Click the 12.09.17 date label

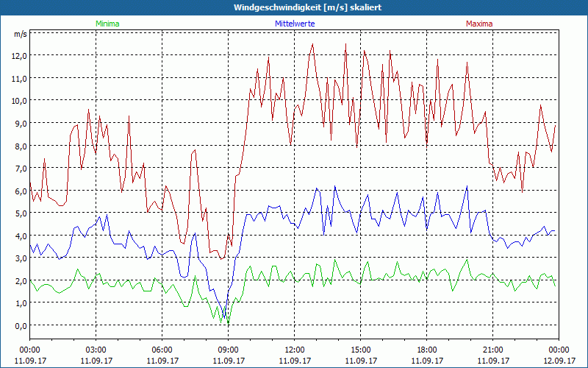point(559,361)
